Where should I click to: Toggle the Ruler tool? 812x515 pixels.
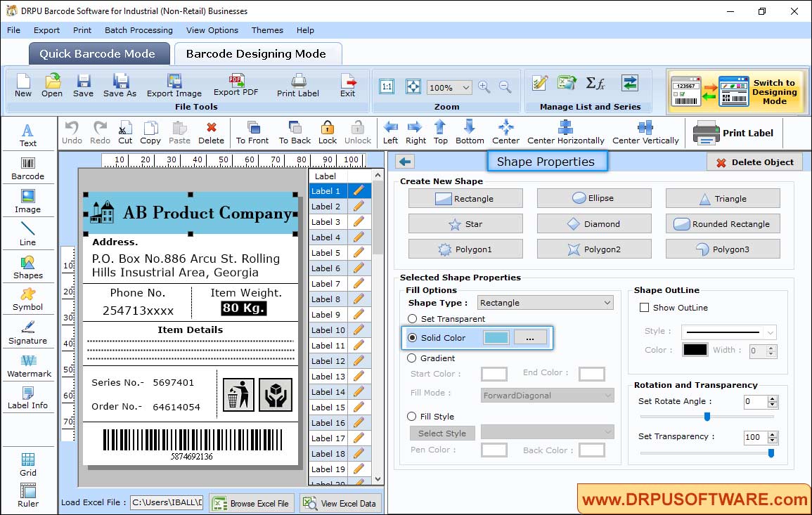(28, 495)
